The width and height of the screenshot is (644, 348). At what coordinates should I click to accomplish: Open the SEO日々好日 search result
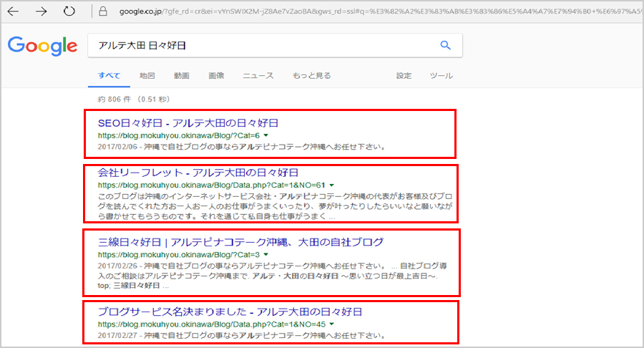click(x=187, y=123)
